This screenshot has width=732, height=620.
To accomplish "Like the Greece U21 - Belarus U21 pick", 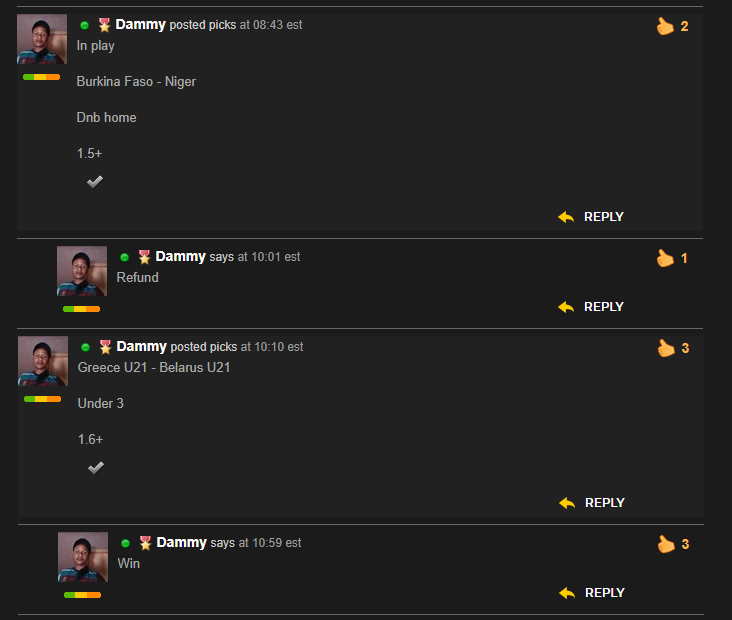I will click(666, 348).
